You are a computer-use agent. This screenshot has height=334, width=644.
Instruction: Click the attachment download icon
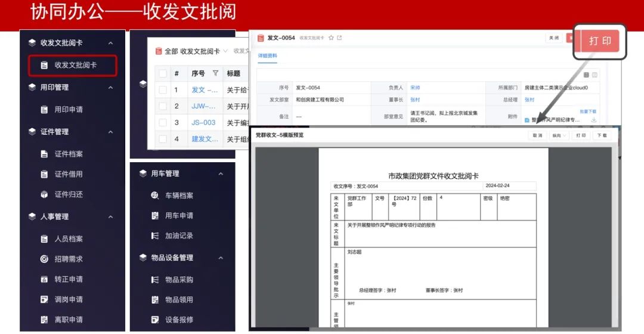click(593, 120)
